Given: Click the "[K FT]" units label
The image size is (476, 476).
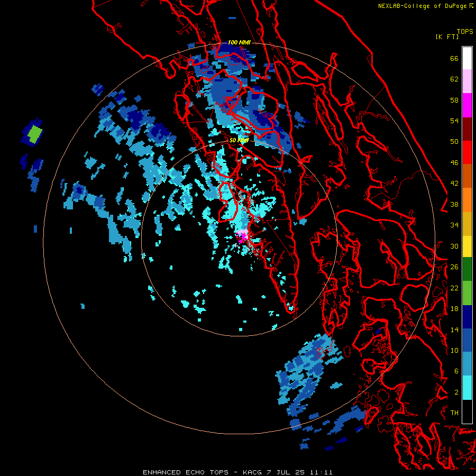Looking at the screenshot, I should pyautogui.click(x=447, y=36).
